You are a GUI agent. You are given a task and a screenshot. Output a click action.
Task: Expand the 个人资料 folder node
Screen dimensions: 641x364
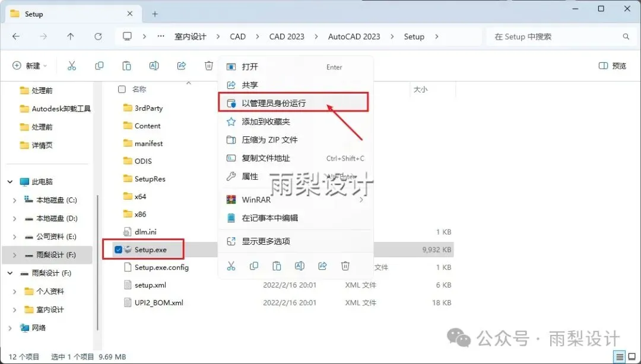15,291
